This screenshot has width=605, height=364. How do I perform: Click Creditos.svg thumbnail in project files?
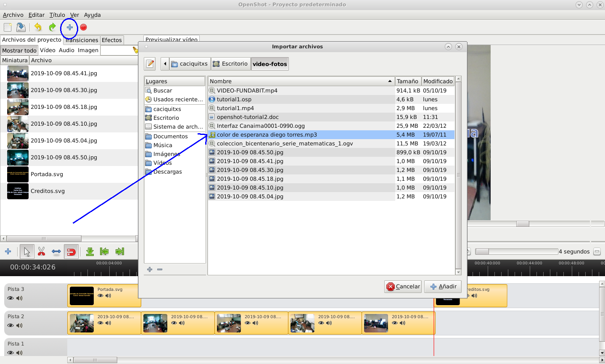[18, 191]
